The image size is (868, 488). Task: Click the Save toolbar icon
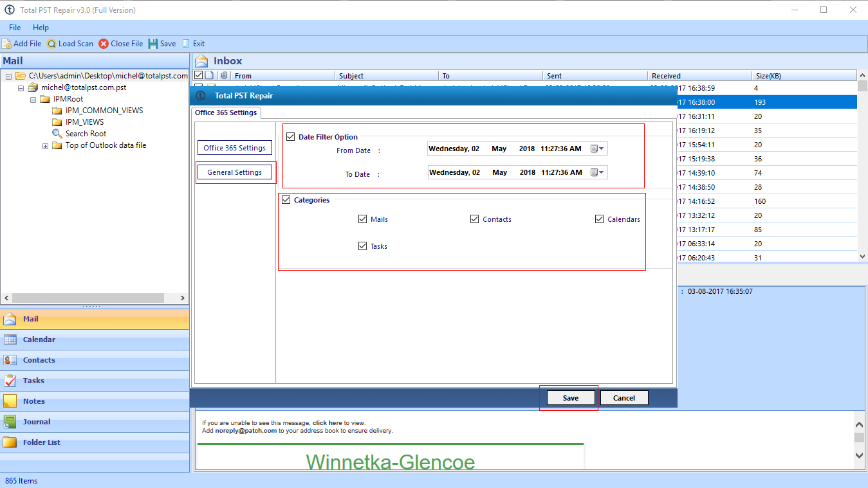point(153,44)
